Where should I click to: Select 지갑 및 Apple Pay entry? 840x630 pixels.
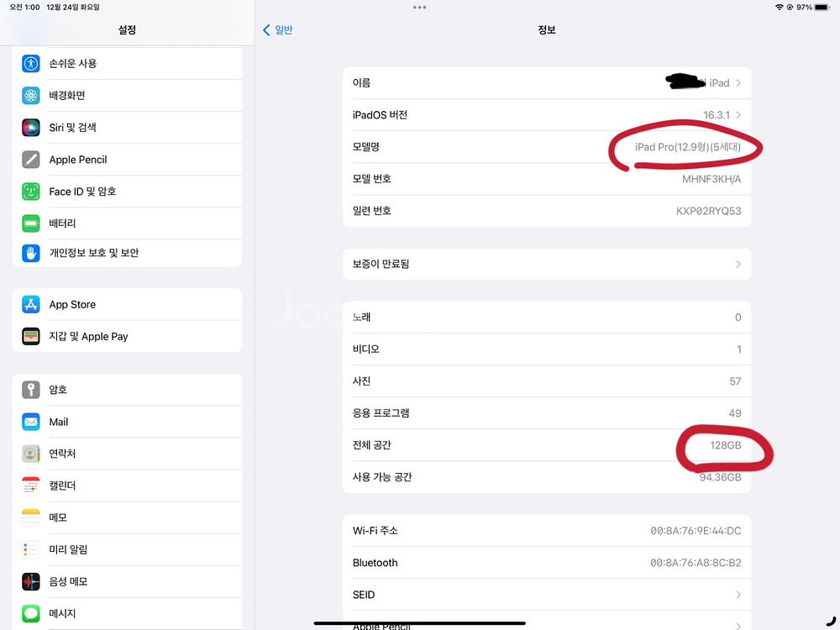[x=127, y=337]
